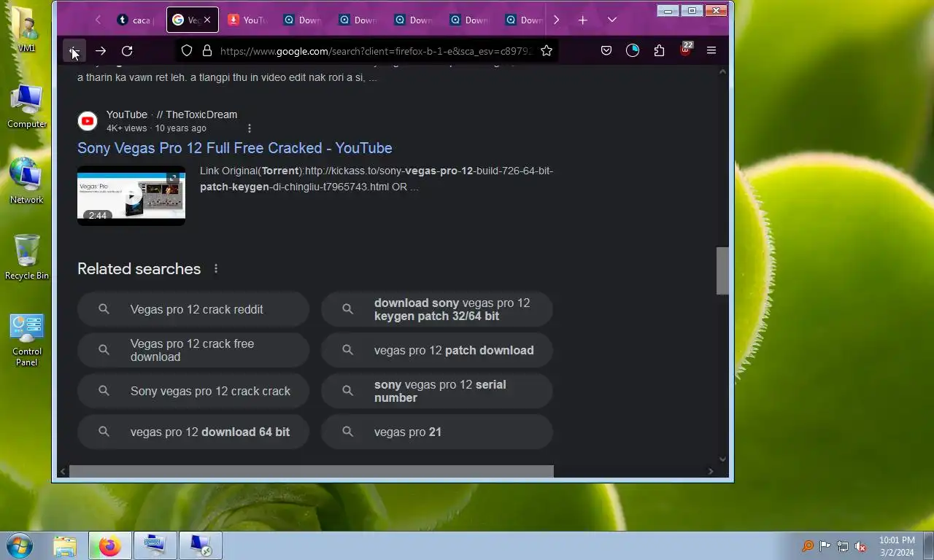Image resolution: width=934 pixels, height=560 pixels.
Task: Search "download sony vegas pro 12 keygen patch" suggestion
Action: point(437,309)
